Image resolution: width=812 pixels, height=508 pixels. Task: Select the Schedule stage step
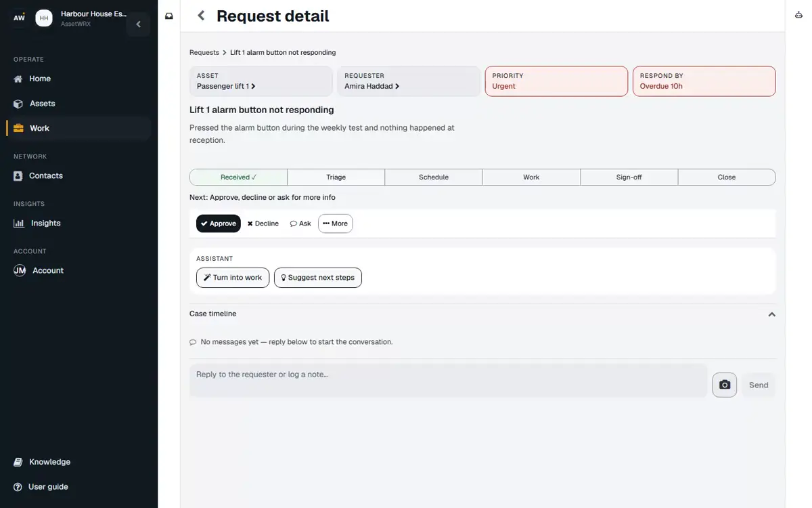(x=434, y=177)
